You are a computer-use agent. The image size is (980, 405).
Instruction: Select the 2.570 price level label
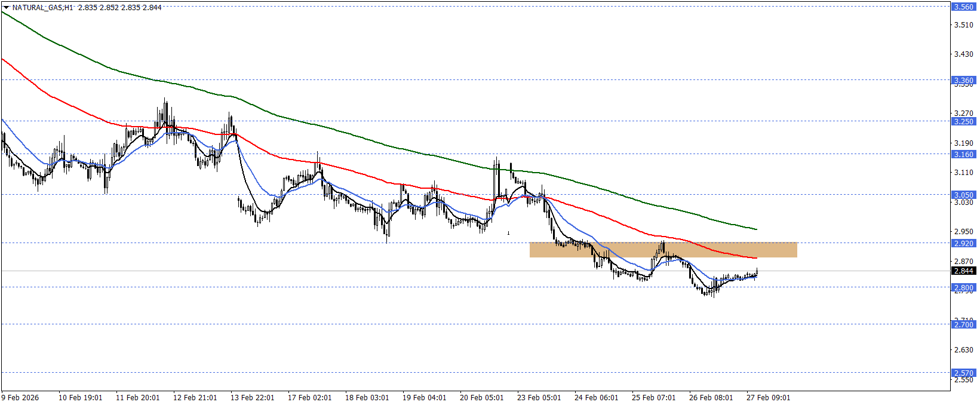[x=963, y=373]
